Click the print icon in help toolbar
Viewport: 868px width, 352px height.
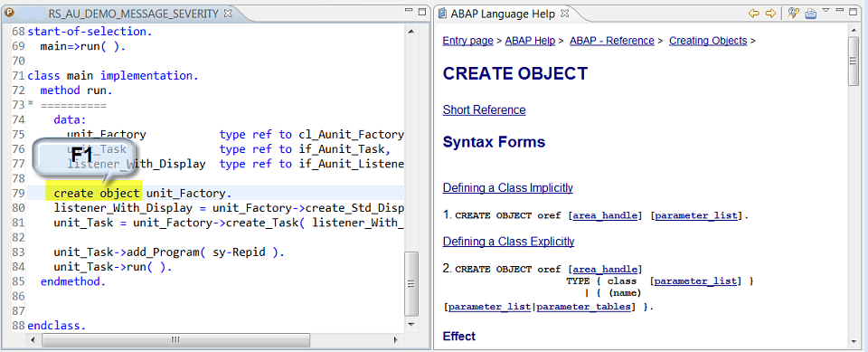pos(810,14)
